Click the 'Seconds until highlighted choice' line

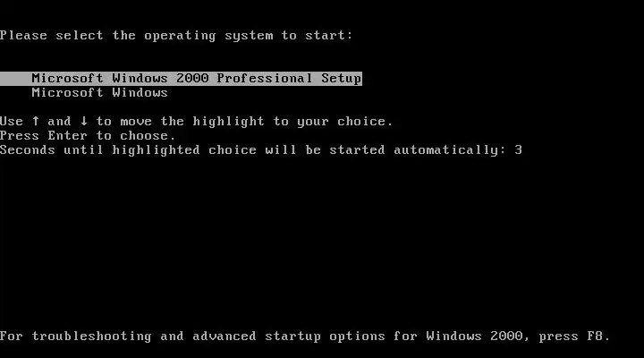click(x=261, y=150)
